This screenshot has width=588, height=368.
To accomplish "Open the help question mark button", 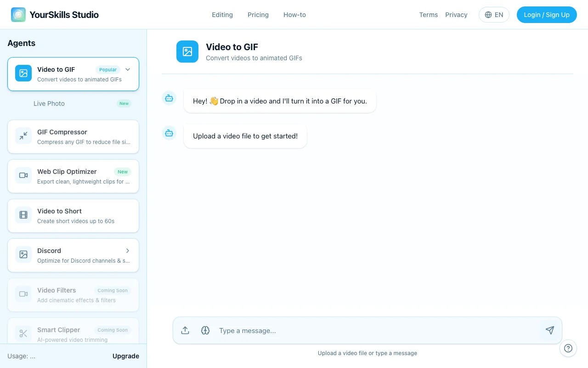I will 568,348.
